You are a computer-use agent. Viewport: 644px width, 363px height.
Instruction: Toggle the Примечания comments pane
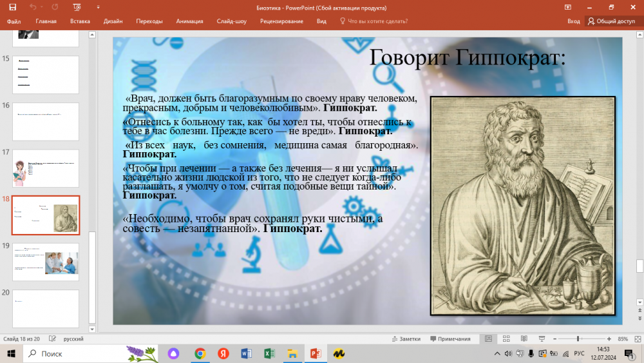pyautogui.click(x=450, y=338)
